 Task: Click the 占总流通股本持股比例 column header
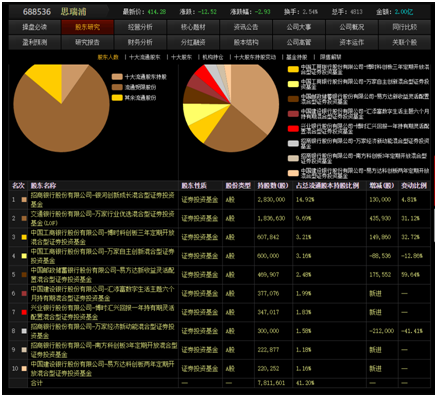(327, 186)
